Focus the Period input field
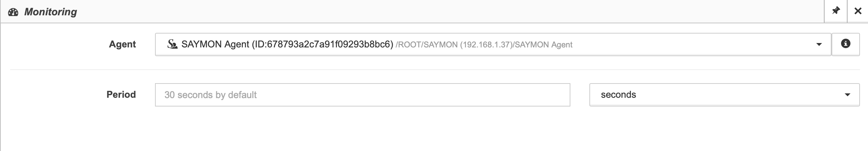Image resolution: width=868 pixels, height=151 pixels. point(363,95)
